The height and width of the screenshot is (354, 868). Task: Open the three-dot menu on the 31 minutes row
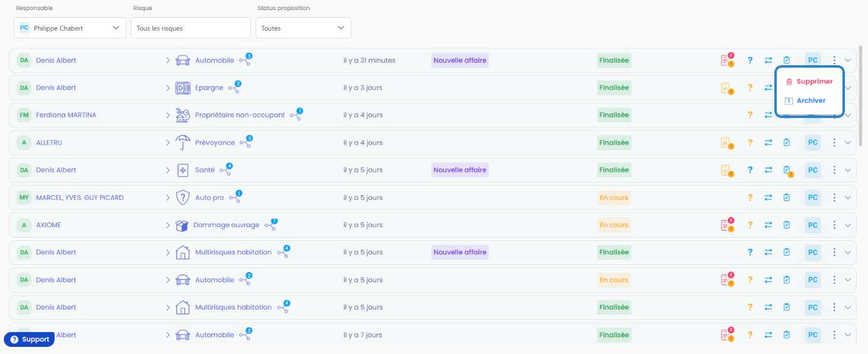[834, 60]
